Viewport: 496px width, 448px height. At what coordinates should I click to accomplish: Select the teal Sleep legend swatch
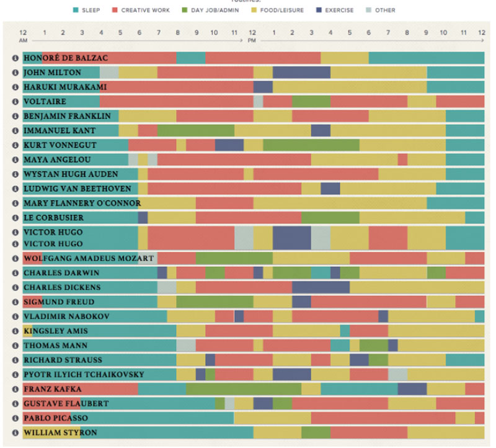(76, 10)
